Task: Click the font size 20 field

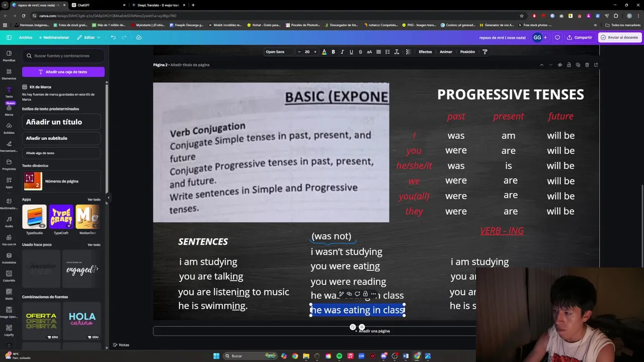Action: tap(307, 52)
